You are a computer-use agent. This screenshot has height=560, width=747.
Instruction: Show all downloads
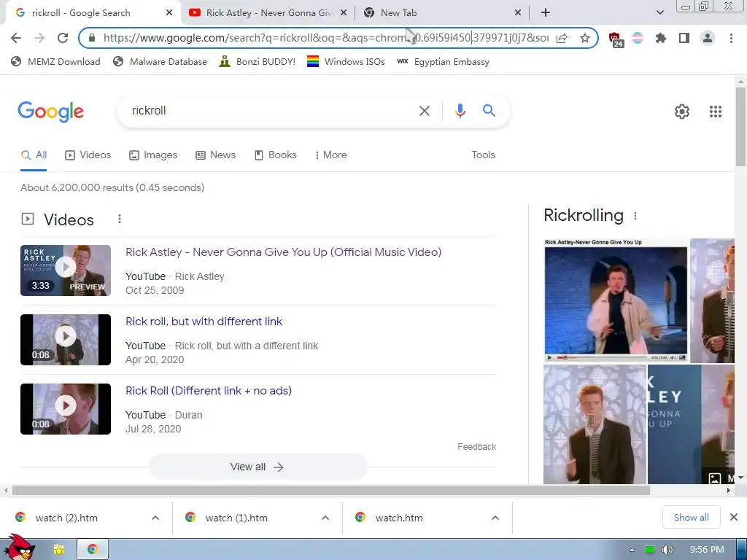pyautogui.click(x=692, y=517)
